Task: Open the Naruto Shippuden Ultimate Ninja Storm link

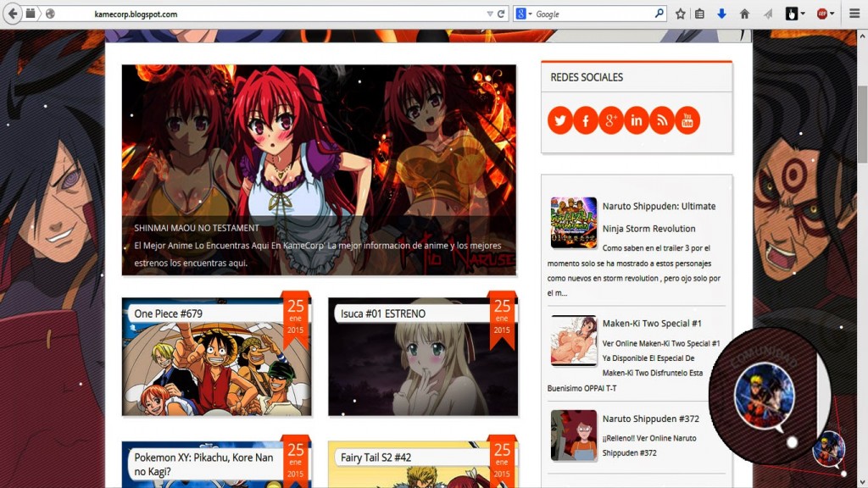Action: [659, 218]
